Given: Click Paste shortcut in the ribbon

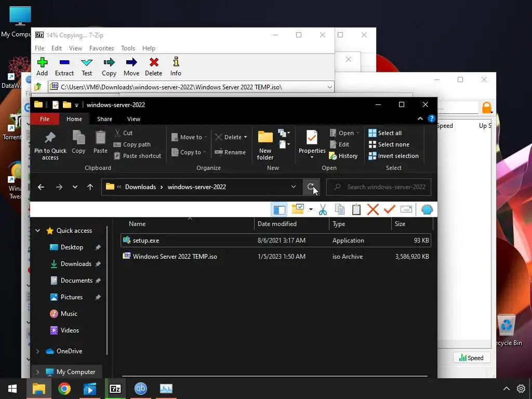Looking at the screenshot, I should [x=137, y=156].
